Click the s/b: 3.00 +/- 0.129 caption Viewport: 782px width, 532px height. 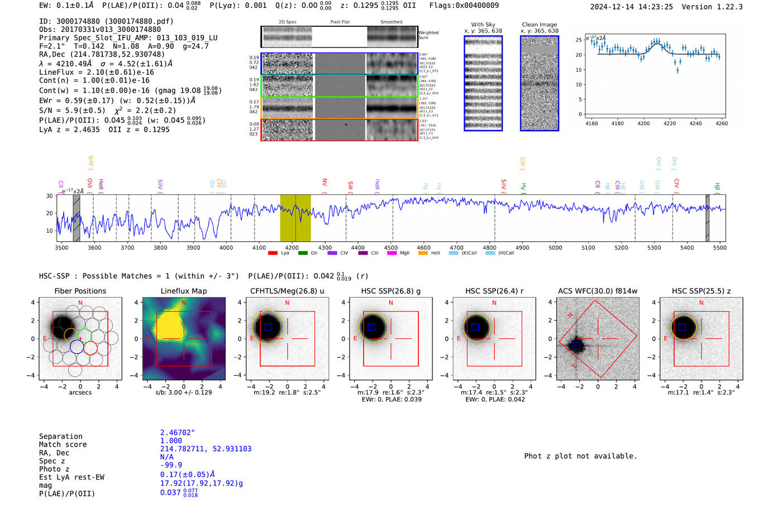tap(184, 392)
